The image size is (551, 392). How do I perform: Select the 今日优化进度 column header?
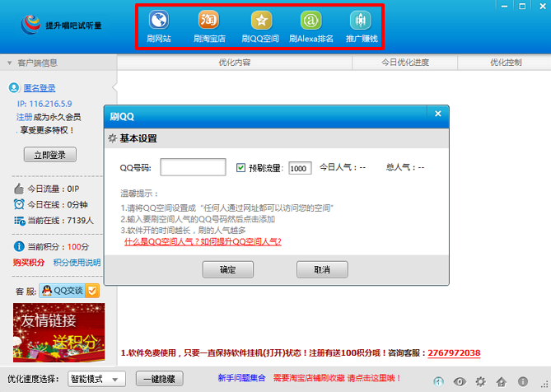pos(405,63)
